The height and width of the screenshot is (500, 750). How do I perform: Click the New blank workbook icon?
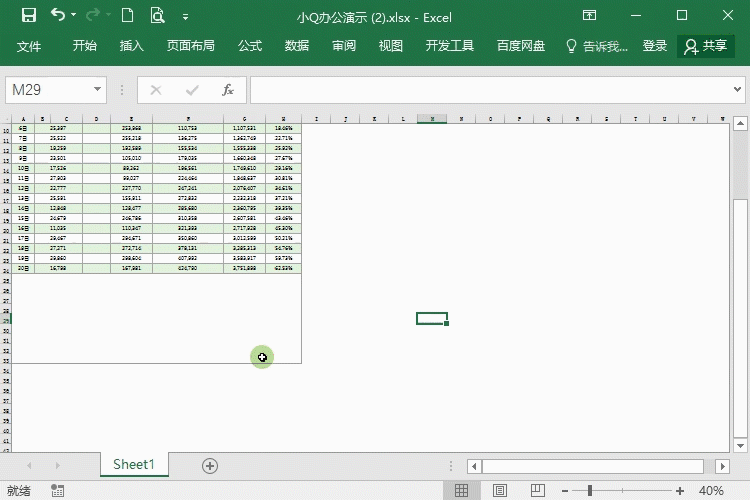(127, 16)
